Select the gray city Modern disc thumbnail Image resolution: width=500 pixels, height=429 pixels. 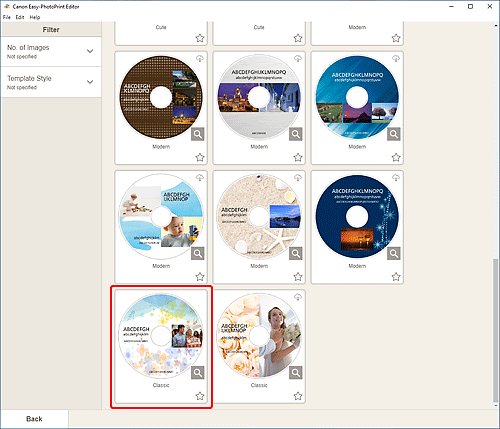pos(259,97)
